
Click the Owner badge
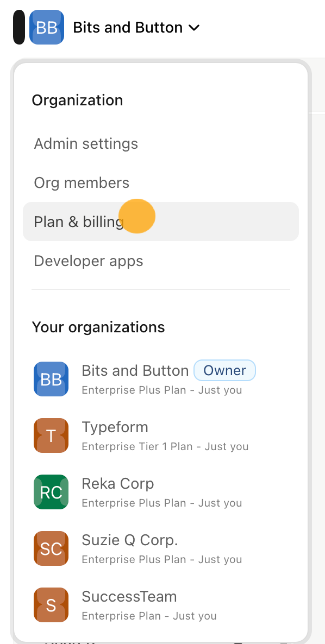(225, 370)
